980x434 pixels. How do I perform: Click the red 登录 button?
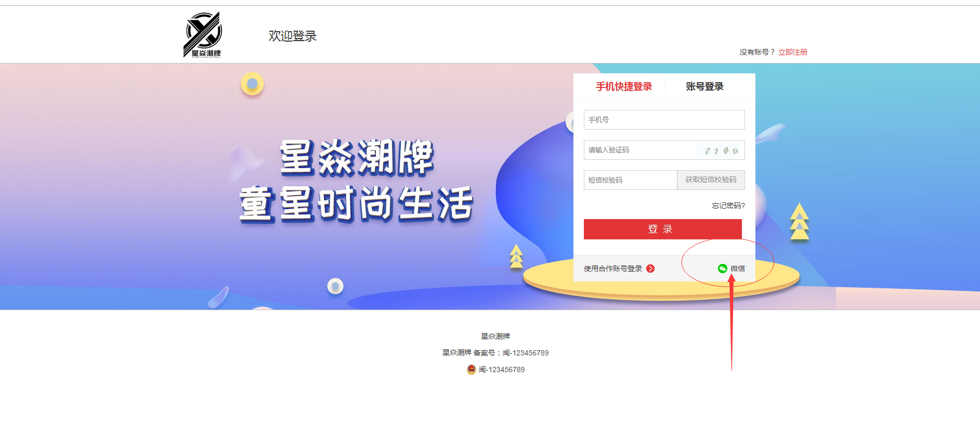663,229
